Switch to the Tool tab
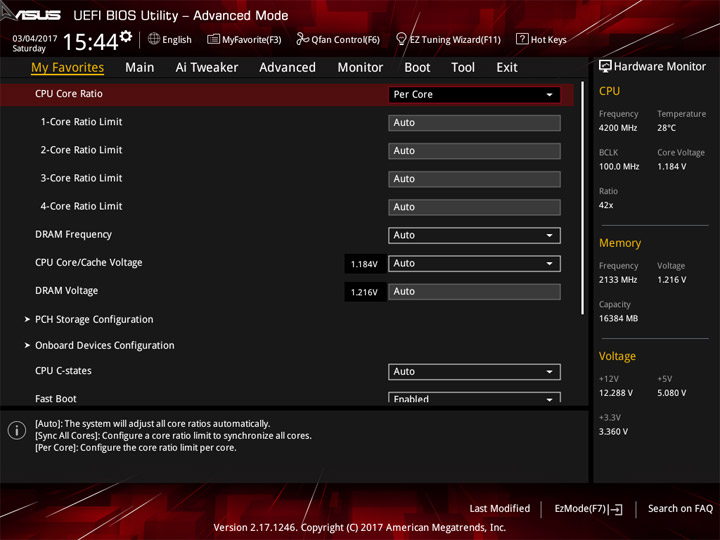This screenshot has height=540, width=720. (x=463, y=68)
